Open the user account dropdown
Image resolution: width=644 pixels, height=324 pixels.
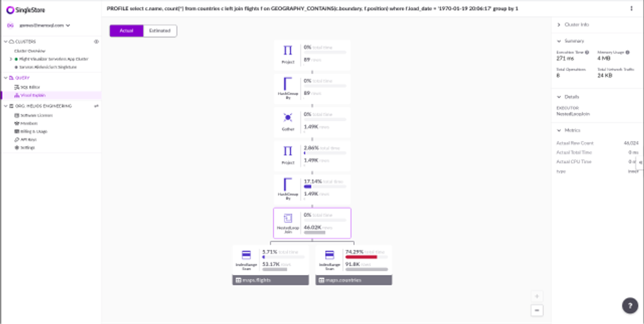tap(45, 25)
